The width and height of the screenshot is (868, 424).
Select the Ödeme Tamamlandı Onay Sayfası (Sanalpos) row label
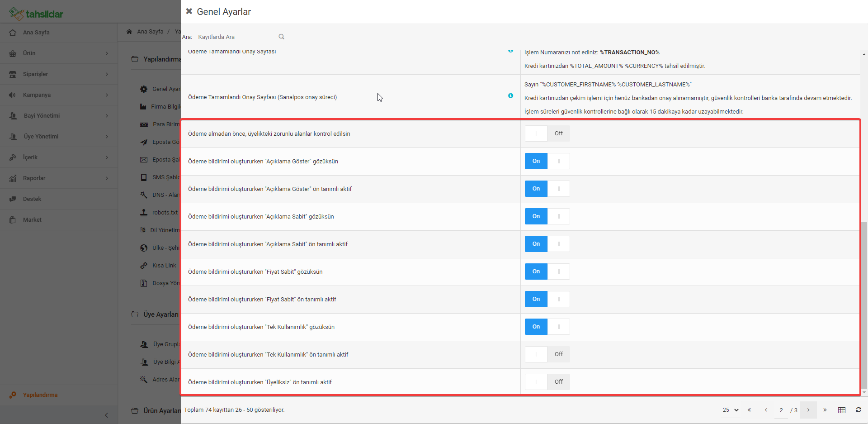[x=262, y=97]
